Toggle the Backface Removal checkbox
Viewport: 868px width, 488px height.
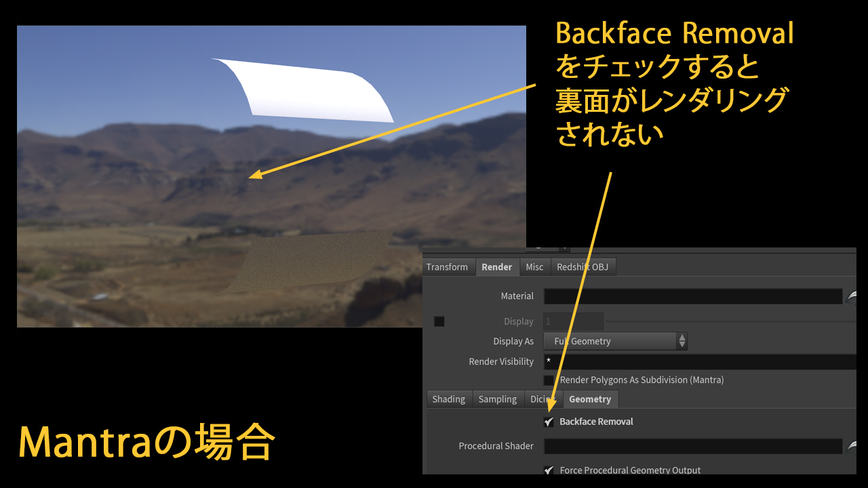[x=549, y=422]
